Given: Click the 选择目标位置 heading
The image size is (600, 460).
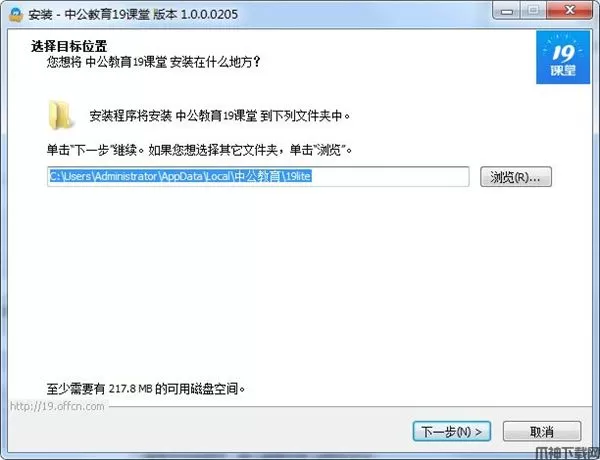Looking at the screenshot, I should [x=69, y=46].
